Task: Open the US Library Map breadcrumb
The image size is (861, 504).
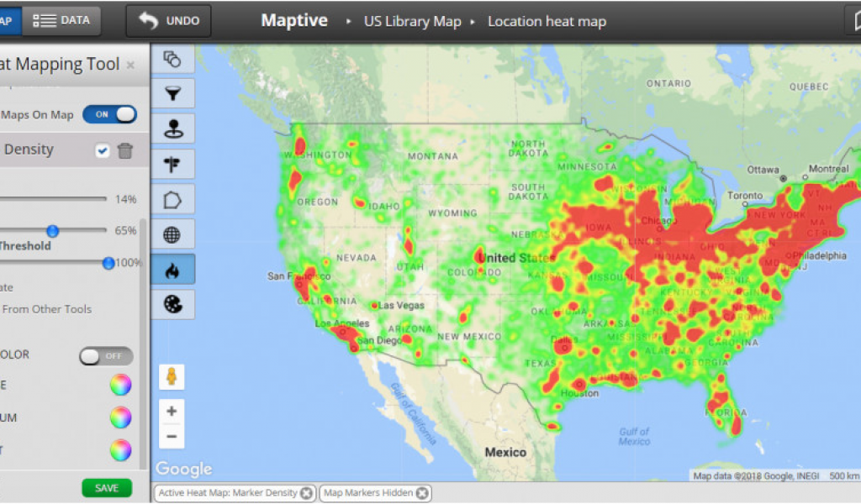Action: click(x=412, y=21)
